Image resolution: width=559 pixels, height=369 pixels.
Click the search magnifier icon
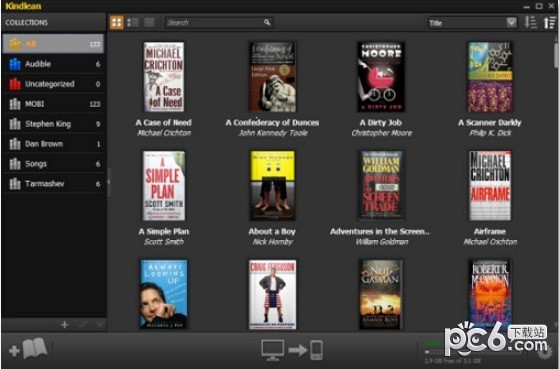[x=267, y=22]
